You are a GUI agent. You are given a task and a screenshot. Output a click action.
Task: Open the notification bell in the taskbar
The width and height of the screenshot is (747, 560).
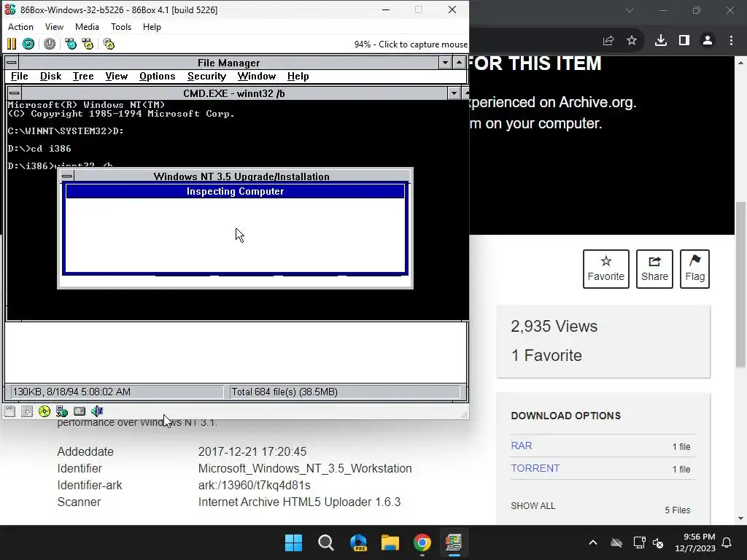[727, 542]
